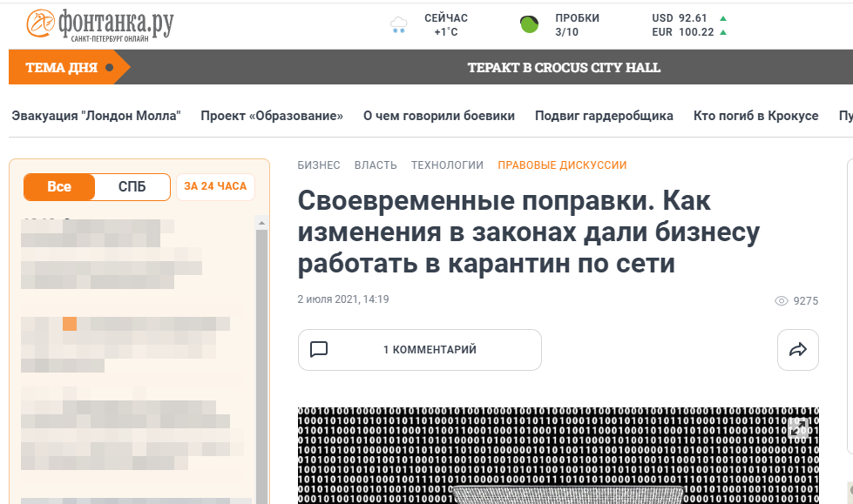The width and height of the screenshot is (853, 504).
Task: Select the 'Все' news filter
Action: [59, 187]
